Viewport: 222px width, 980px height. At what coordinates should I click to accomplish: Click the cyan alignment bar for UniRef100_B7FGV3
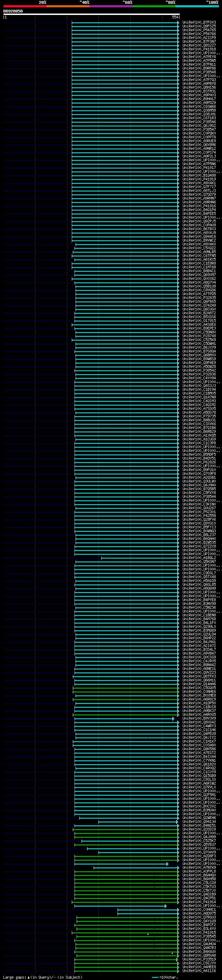tap(125, 23)
